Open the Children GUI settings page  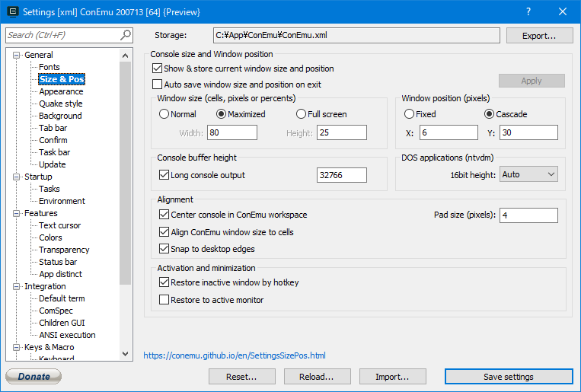(x=62, y=323)
